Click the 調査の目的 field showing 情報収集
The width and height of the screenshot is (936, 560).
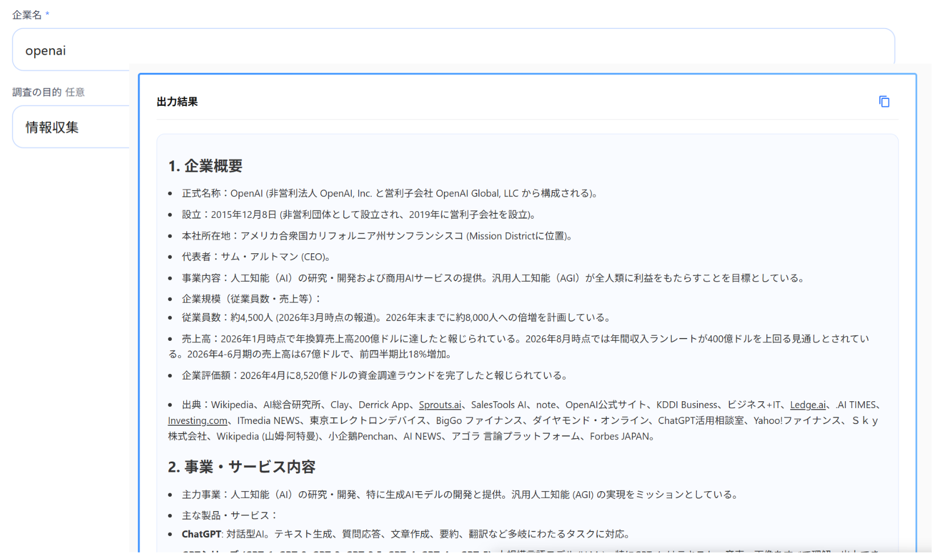(x=71, y=127)
